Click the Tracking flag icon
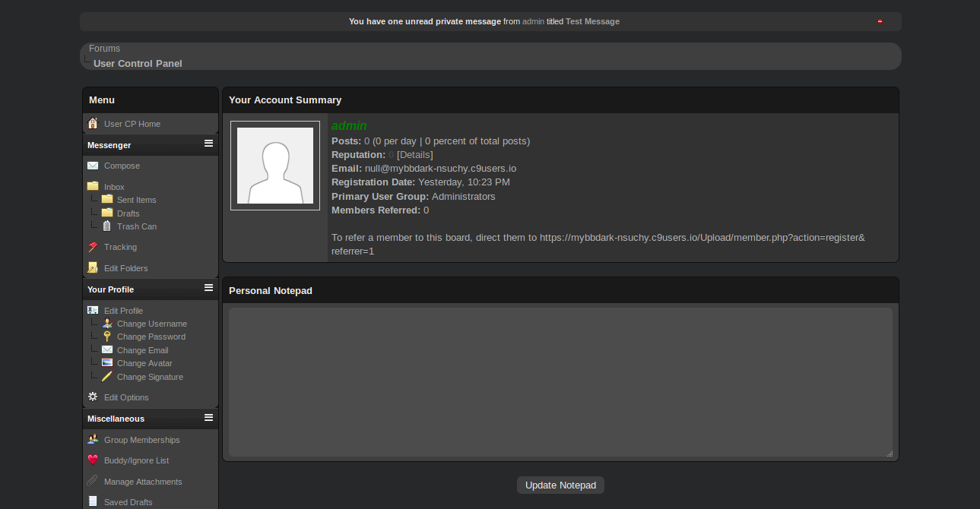The width and height of the screenshot is (980, 509). tap(93, 247)
